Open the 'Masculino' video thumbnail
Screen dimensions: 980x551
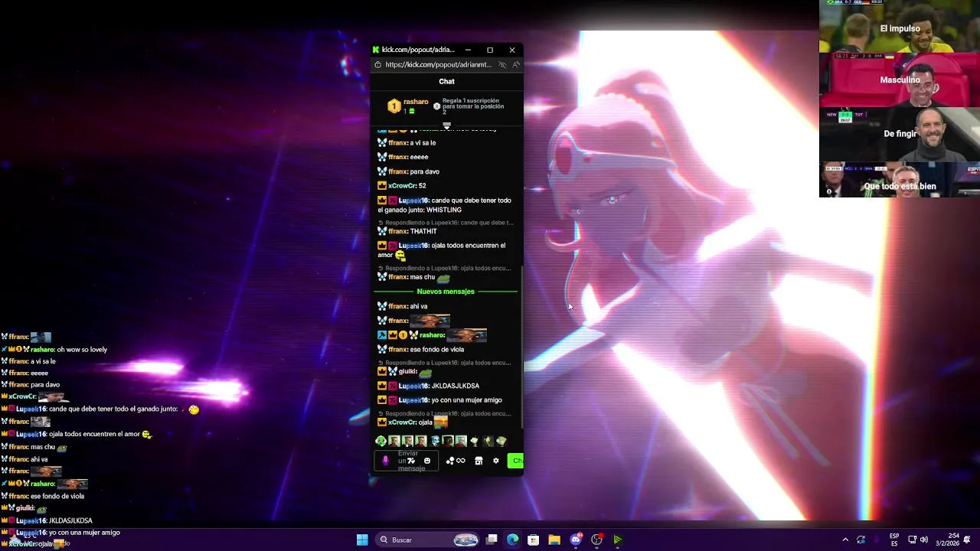900,80
